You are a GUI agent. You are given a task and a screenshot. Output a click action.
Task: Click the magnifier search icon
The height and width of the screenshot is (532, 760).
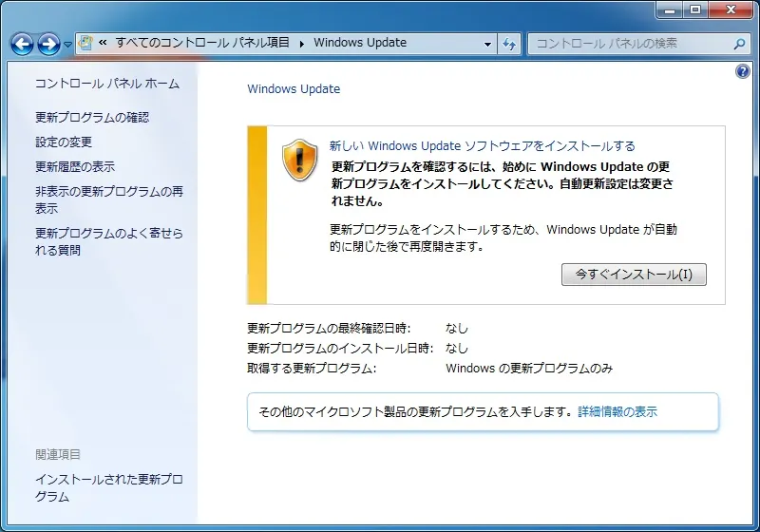pos(740,44)
